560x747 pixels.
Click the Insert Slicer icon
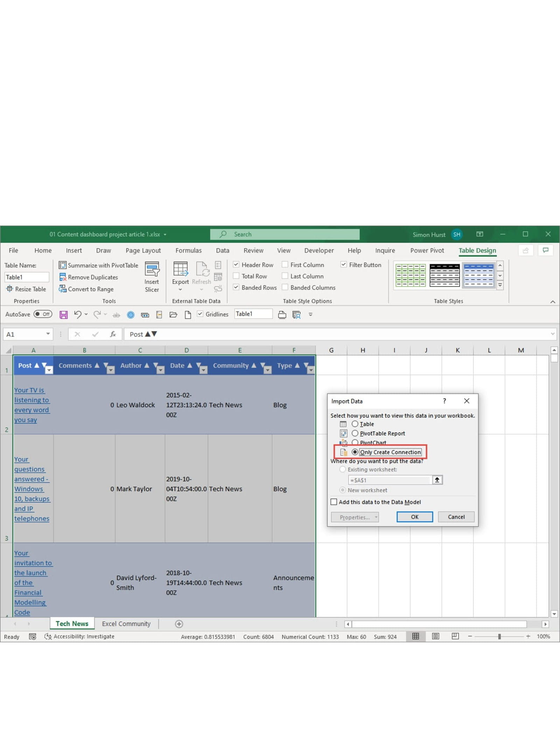point(152,269)
